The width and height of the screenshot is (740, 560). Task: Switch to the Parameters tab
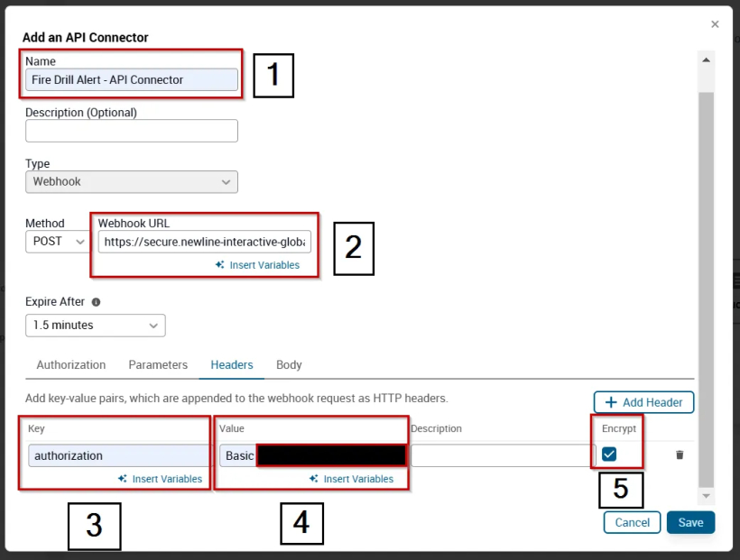tap(158, 364)
